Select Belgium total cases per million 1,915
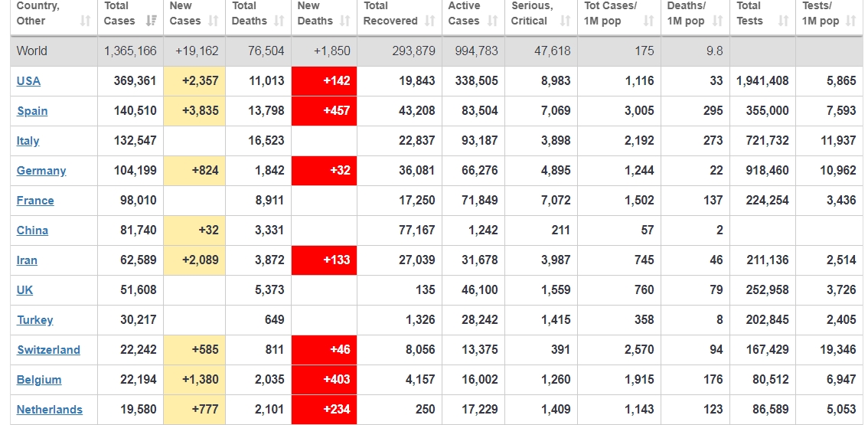868x425 pixels. pyautogui.click(x=639, y=380)
